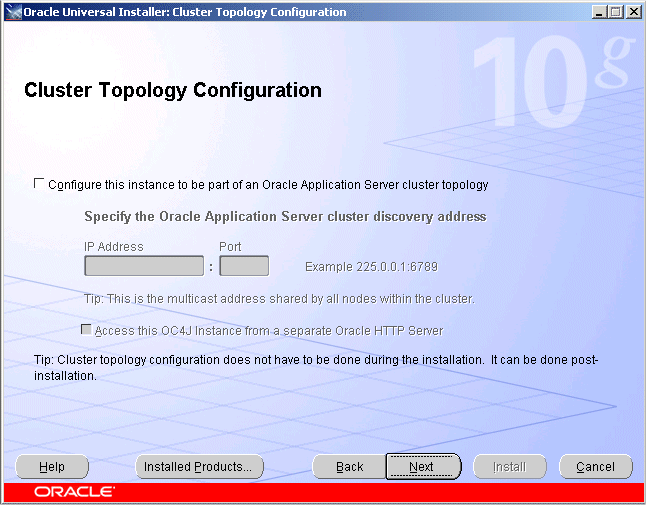Open the Help button

pyautogui.click(x=52, y=467)
